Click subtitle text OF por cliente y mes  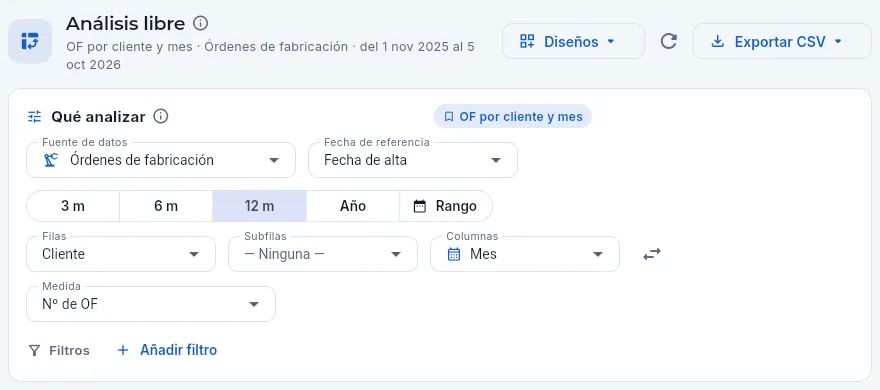129,47
